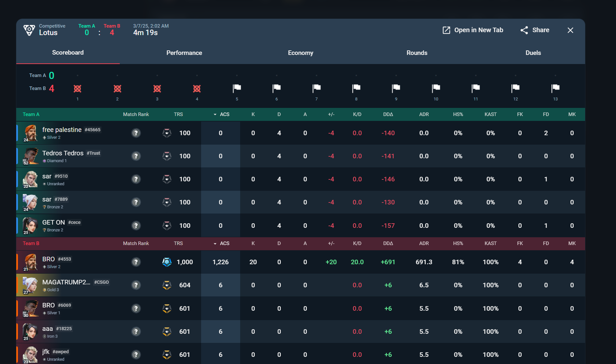Click MAGATRUMP2's match rank question icon

pyautogui.click(x=136, y=285)
